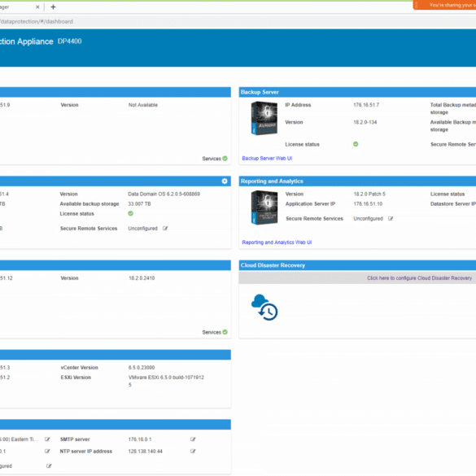The height and width of the screenshot is (476, 476).
Task: Select Application Server IP 176.16.51.10
Action: (x=368, y=203)
